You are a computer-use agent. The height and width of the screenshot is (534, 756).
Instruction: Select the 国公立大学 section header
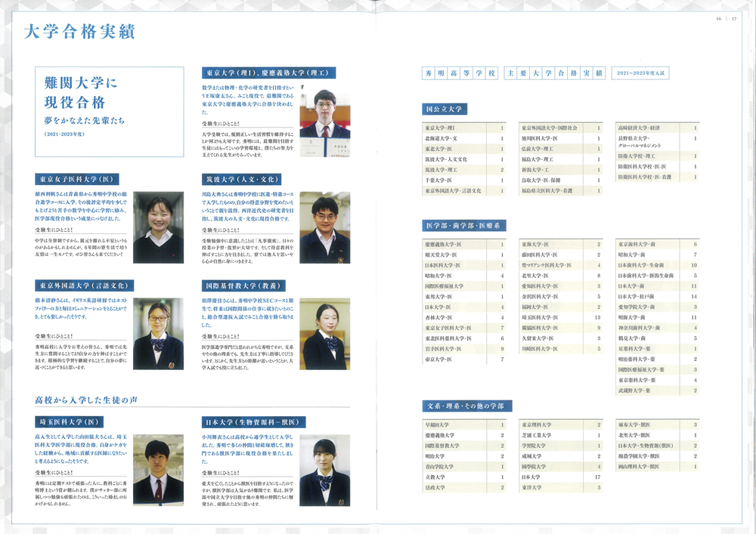(444, 110)
